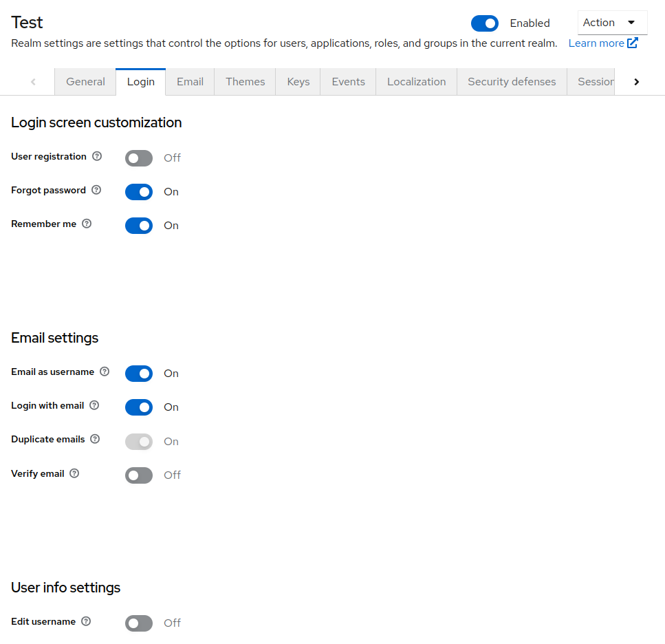Click the Edit username help icon
This screenshot has height=644, width=665.
tap(87, 621)
